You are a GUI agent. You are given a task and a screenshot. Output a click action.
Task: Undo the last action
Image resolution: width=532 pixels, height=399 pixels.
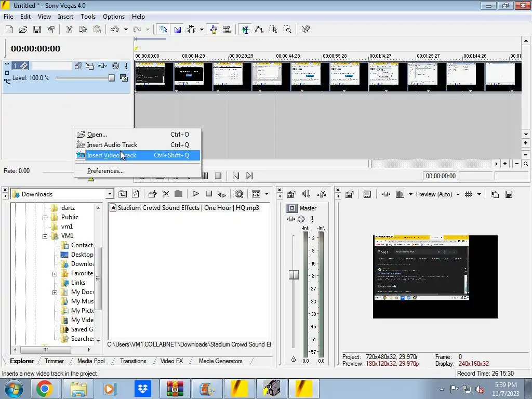(x=114, y=30)
